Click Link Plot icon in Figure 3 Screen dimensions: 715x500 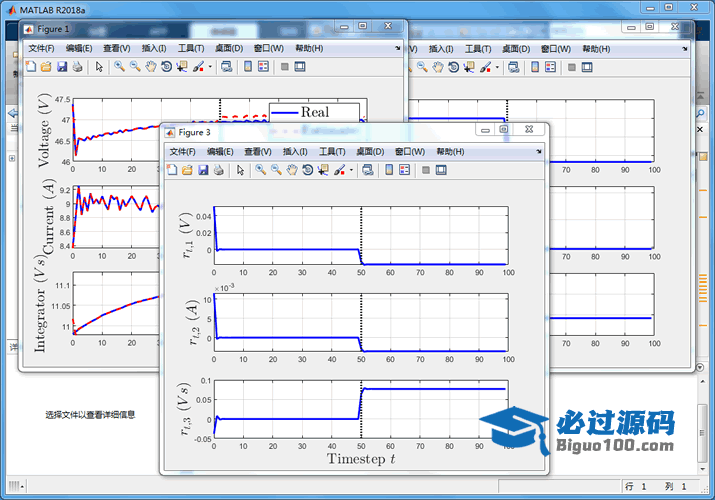[368, 170]
